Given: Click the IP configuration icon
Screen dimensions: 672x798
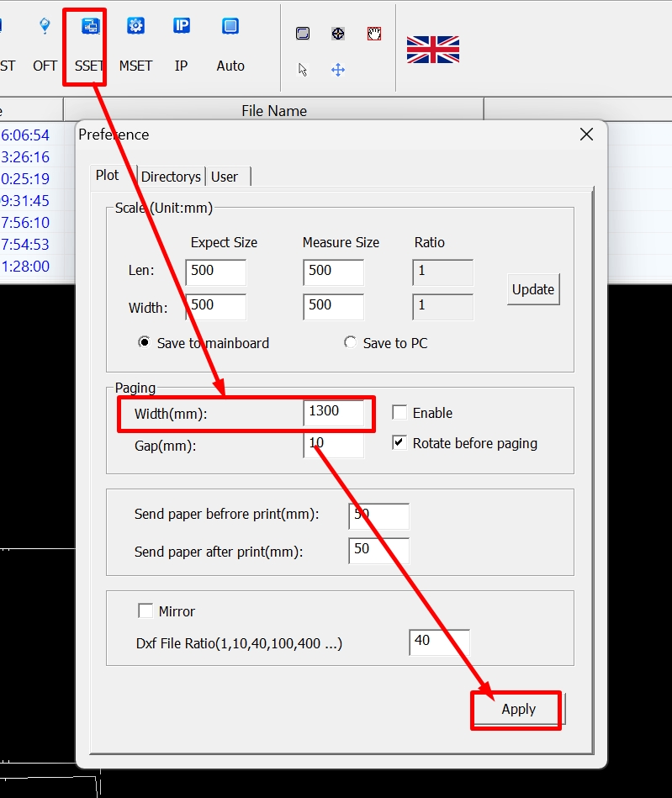Looking at the screenshot, I should point(182,42).
